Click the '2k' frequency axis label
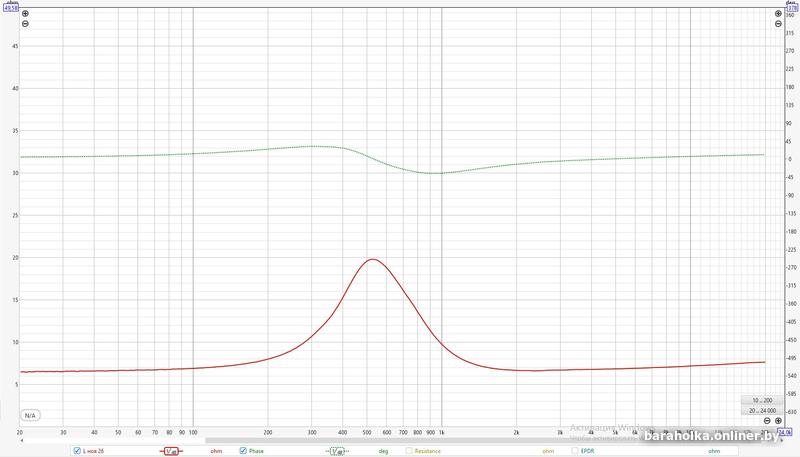Viewport: 800px width, 457px height. [x=516, y=433]
